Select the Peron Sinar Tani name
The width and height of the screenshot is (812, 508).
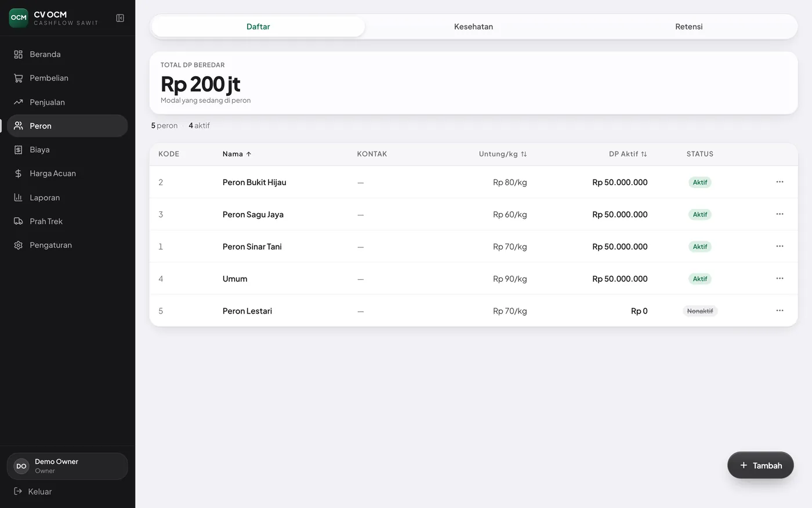click(x=252, y=247)
